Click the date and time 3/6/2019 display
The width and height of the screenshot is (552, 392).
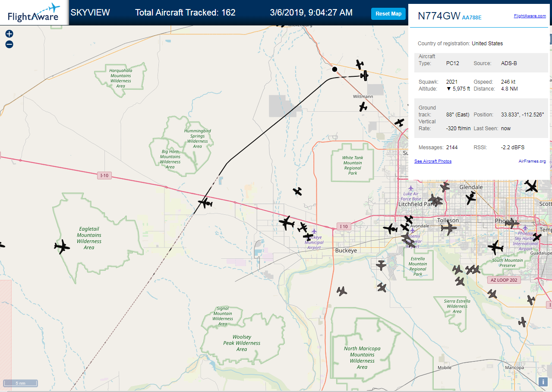pyautogui.click(x=311, y=13)
